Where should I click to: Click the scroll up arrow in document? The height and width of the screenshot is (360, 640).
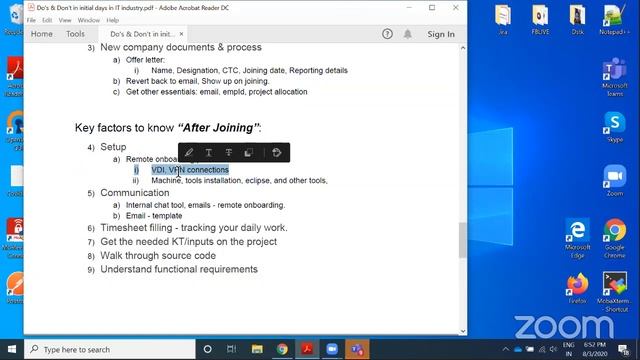point(463,48)
